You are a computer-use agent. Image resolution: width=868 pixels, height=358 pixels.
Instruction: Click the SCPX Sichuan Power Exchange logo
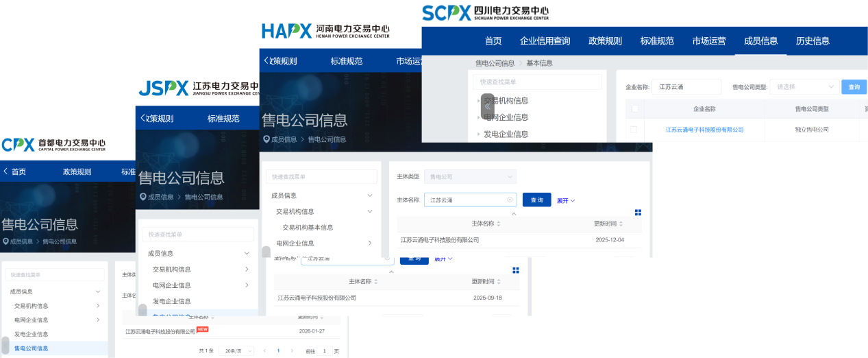[x=485, y=12]
